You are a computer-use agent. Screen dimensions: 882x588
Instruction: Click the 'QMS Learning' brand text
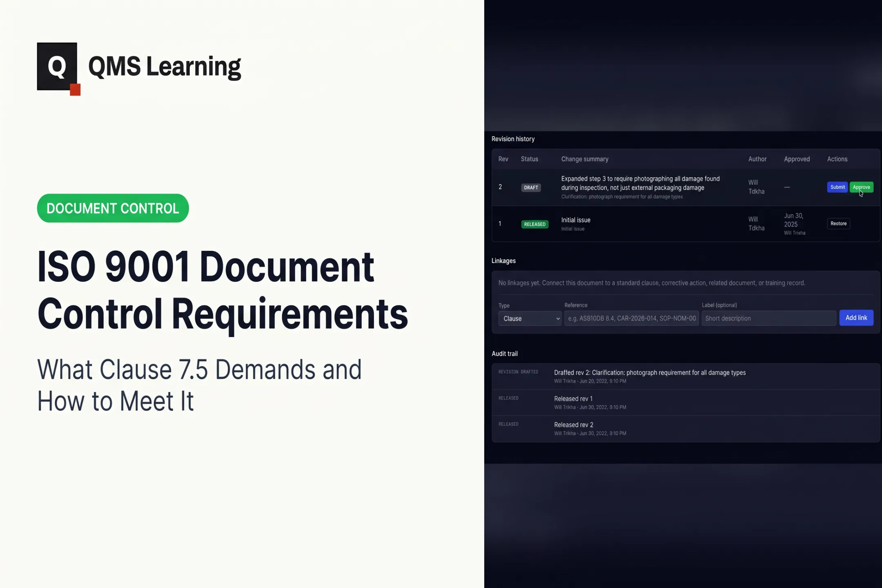click(x=165, y=67)
